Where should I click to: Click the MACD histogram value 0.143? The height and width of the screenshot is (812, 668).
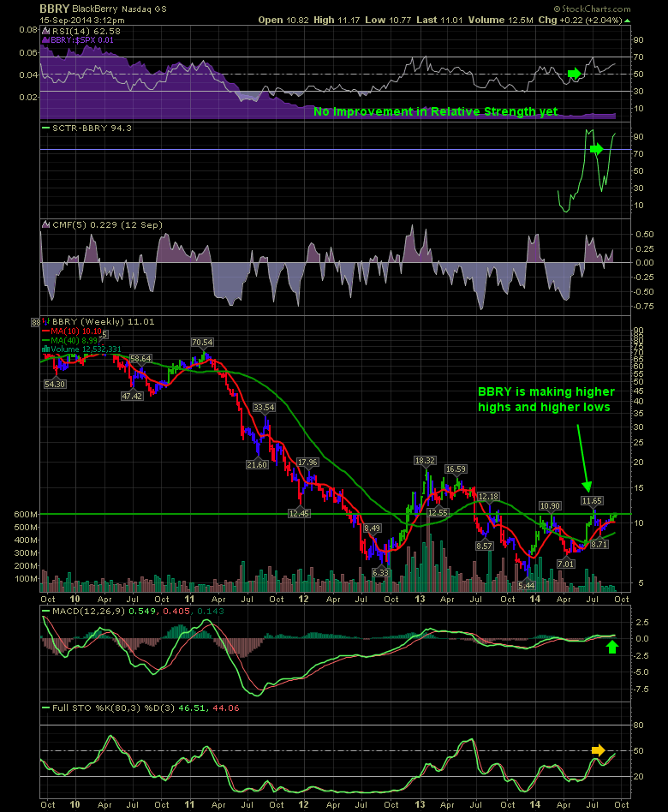click(211, 611)
